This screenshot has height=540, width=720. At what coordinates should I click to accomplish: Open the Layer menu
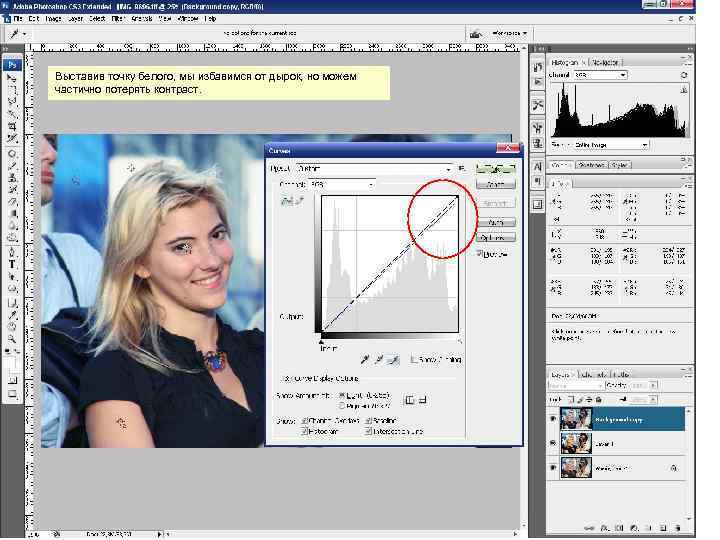75,19
